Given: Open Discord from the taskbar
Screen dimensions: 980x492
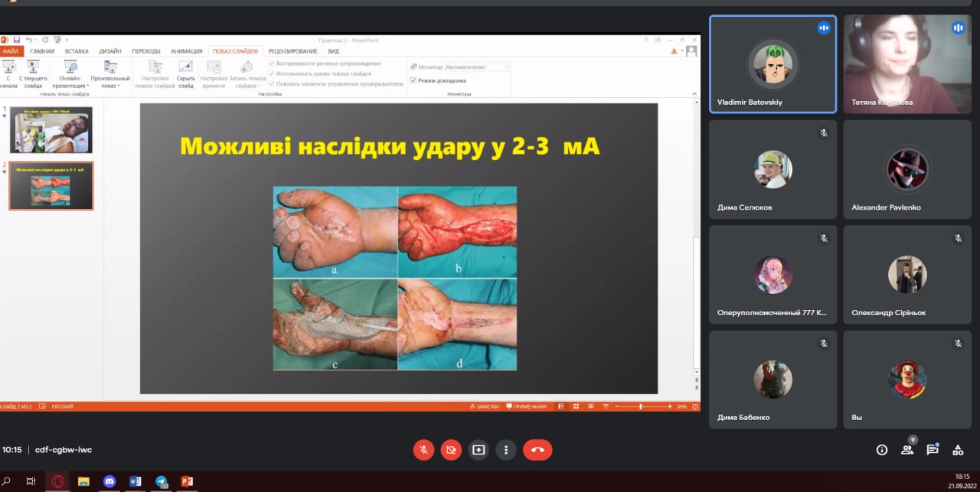Looking at the screenshot, I should pos(109,481).
